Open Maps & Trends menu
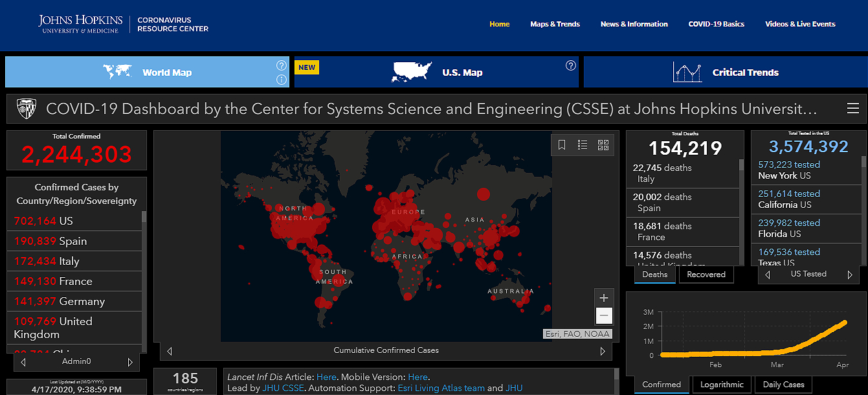The width and height of the screenshot is (868, 395). point(555,24)
